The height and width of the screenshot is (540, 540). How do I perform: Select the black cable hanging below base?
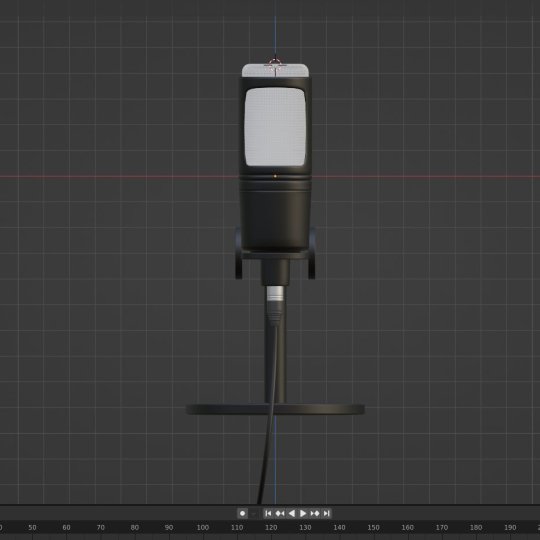point(265,461)
